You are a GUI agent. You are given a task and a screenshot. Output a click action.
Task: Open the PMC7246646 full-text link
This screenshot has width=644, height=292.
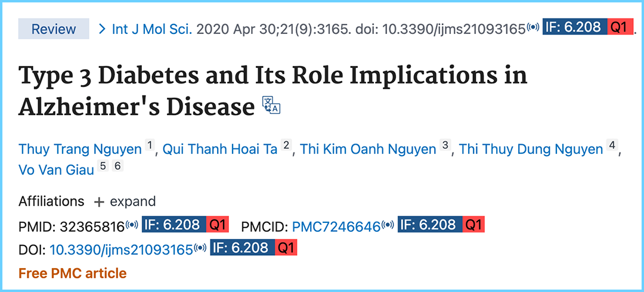pyautogui.click(x=336, y=226)
